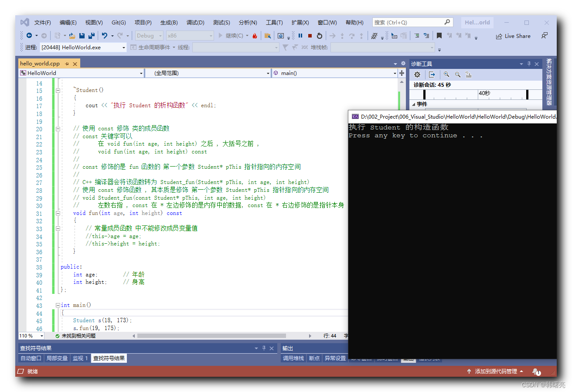Pin the Diagnostic Tools panel

tap(529, 64)
